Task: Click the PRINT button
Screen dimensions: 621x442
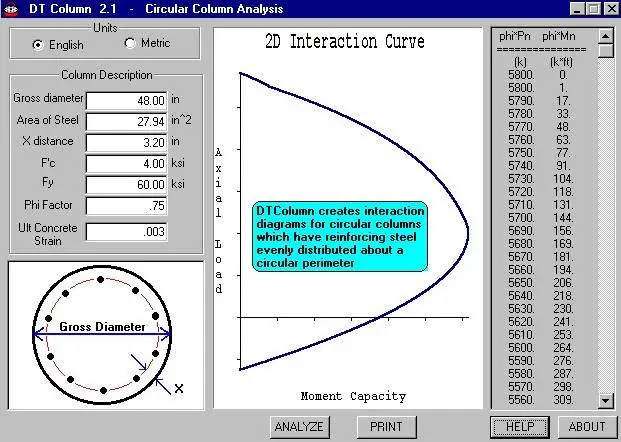Action: tap(387, 427)
